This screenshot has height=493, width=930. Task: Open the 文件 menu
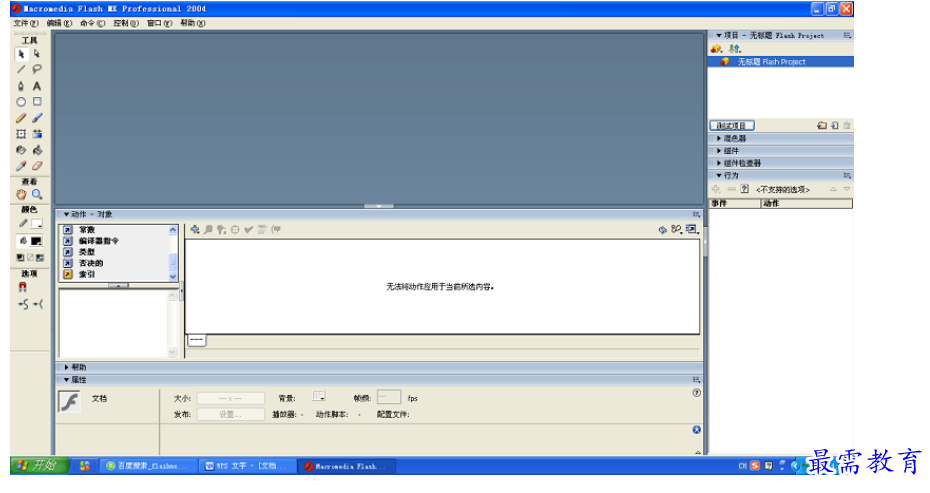pyautogui.click(x=26, y=23)
